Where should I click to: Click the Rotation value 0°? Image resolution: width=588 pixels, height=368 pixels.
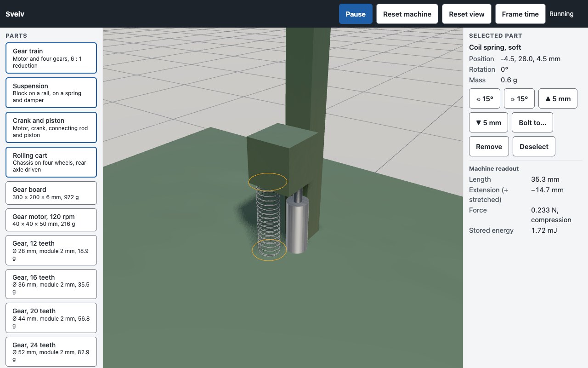point(504,69)
